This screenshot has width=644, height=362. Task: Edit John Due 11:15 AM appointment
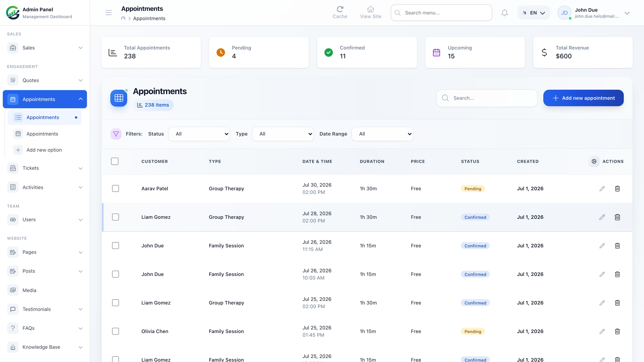[602, 246]
